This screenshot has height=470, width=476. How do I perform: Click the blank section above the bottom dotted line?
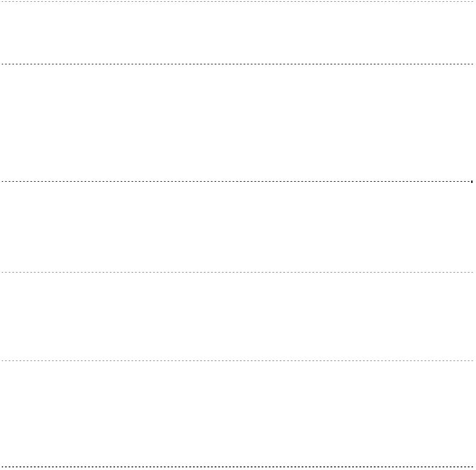pos(238,414)
